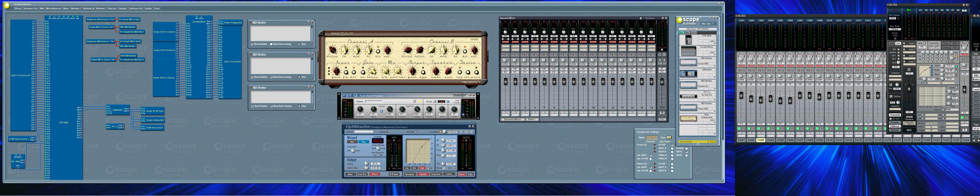Switch to OUTs tab in Scope panel
The height and width of the screenshot is (196, 980).
click(x=693, y=33)
